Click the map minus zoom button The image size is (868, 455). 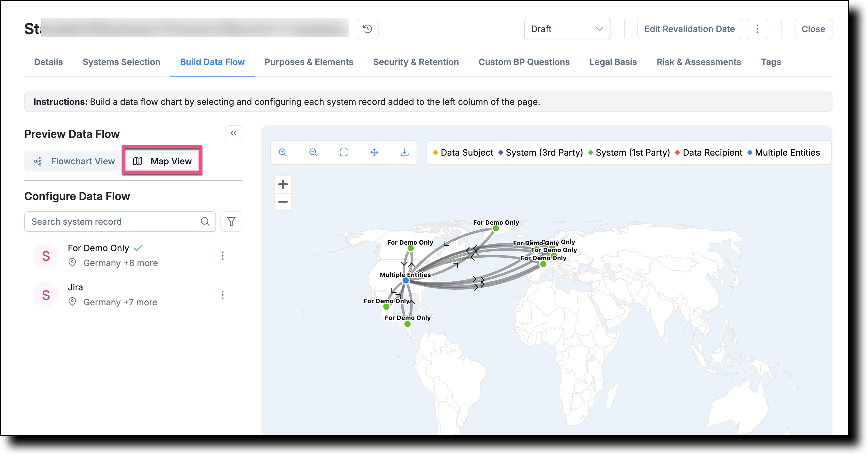point(283,202)
